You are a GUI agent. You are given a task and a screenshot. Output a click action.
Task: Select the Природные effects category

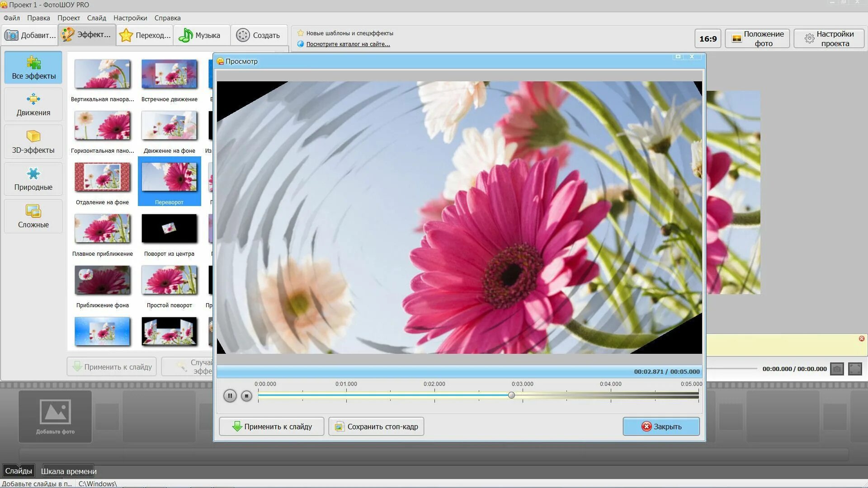pos(33,179)
